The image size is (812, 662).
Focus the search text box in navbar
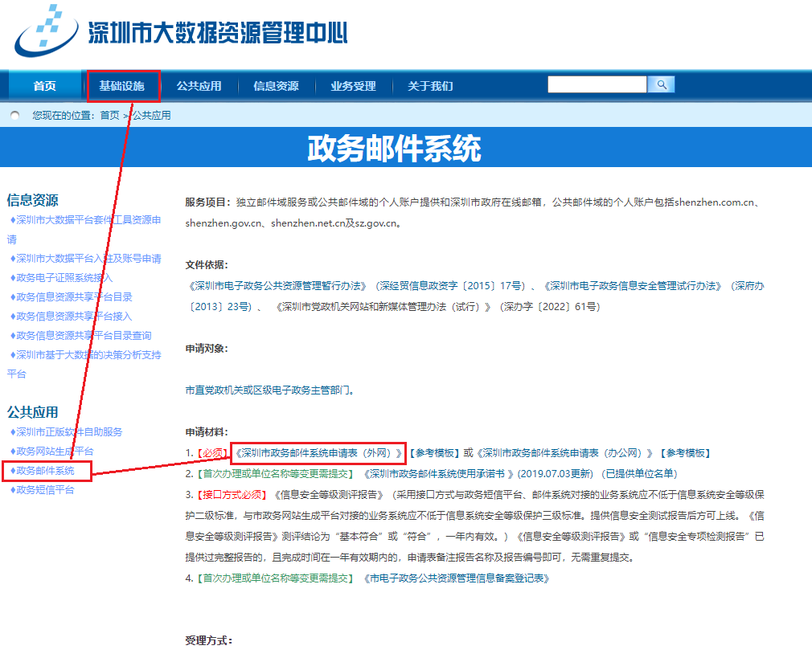(597, 84)
